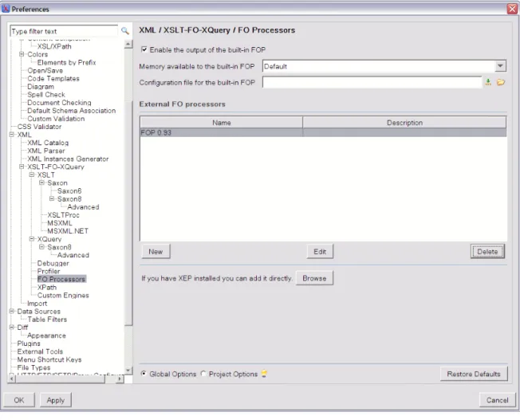Select XML Instances Generator tree item
Viewport: 520px width, 420px height.
click(x=68, y=159)
